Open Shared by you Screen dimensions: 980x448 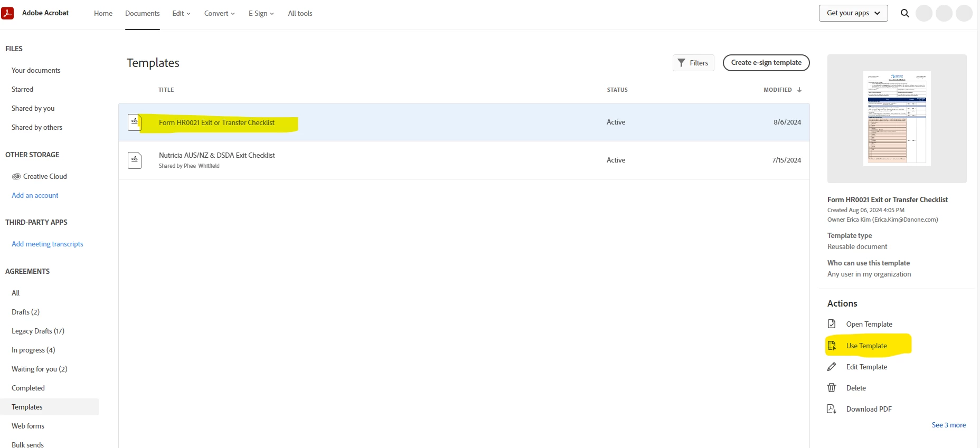click(x=33, y=108)
